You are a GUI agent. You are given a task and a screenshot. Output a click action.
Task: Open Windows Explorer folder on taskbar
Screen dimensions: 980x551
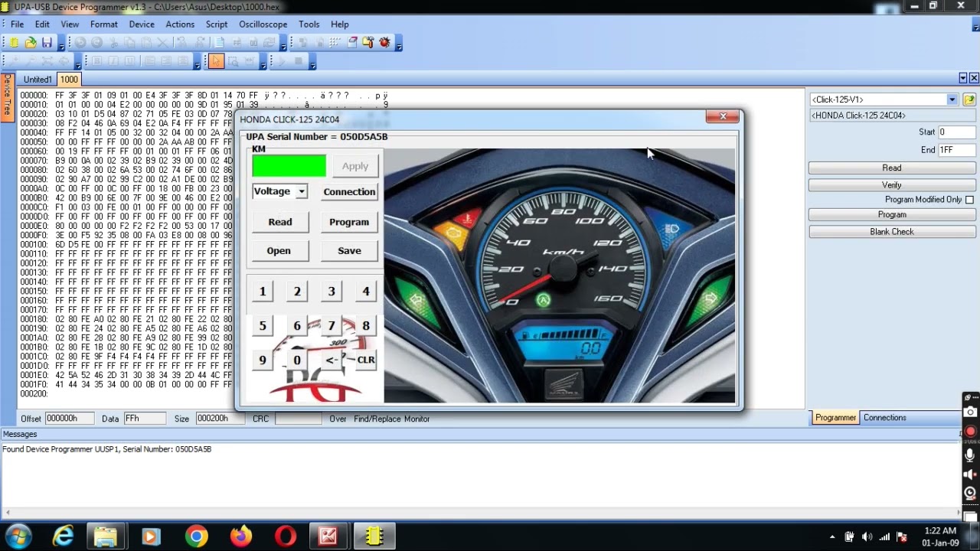[106, 536]
